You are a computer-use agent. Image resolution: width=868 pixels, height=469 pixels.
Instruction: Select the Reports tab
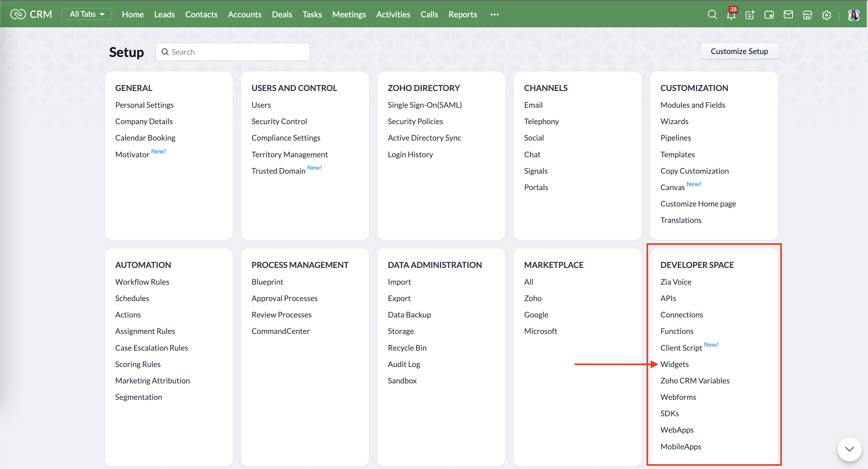463,14
